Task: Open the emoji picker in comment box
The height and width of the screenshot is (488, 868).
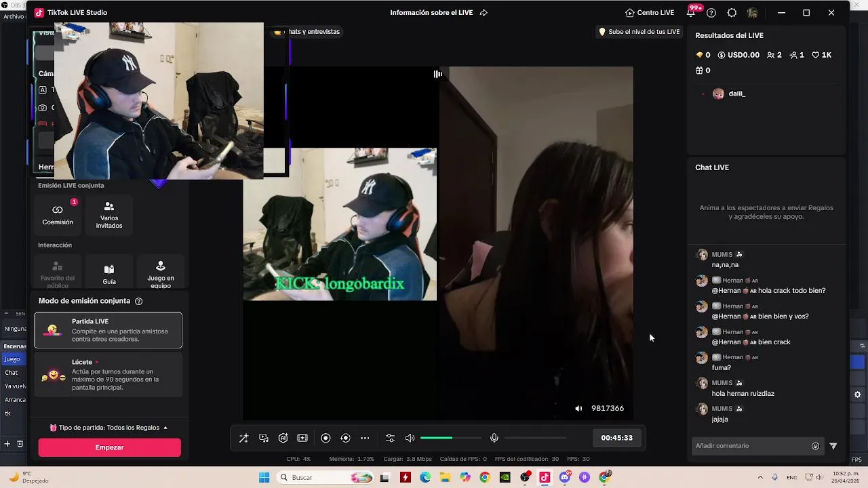Action: click(x=815, y=446)
